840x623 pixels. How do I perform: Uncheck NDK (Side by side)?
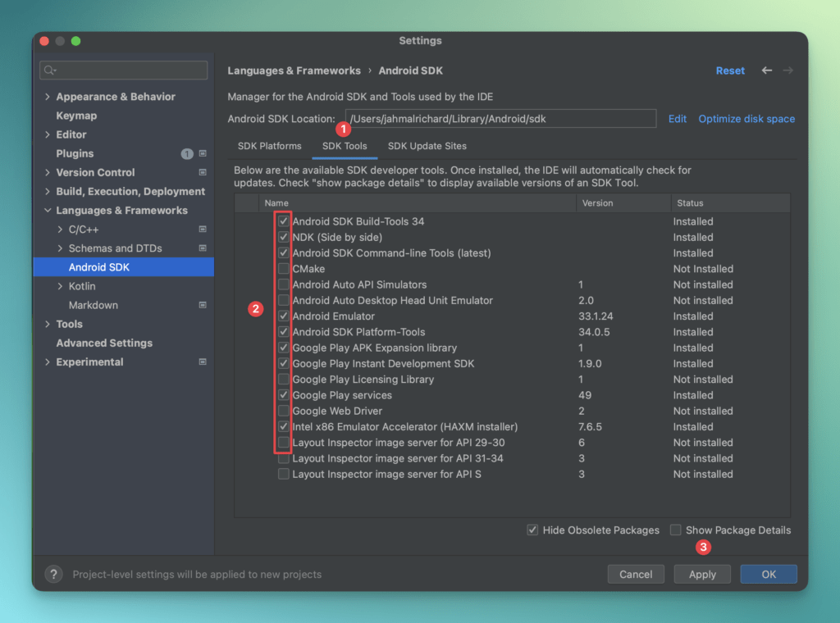[x=283, y=237]
